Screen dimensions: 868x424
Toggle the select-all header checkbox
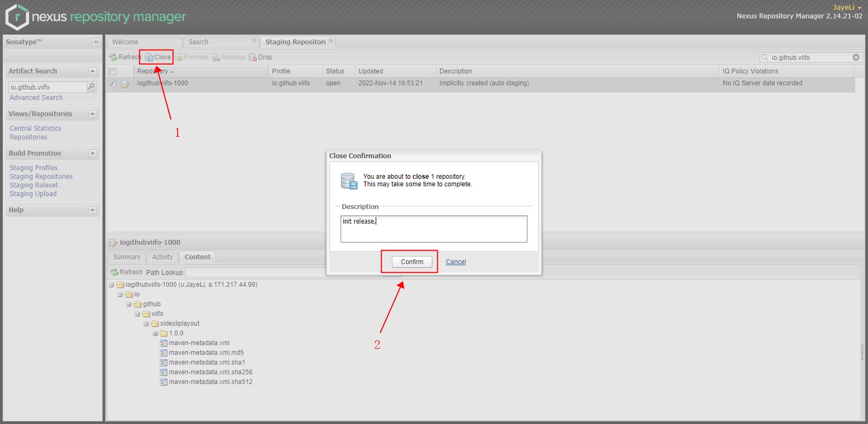(x=112, y=71)
